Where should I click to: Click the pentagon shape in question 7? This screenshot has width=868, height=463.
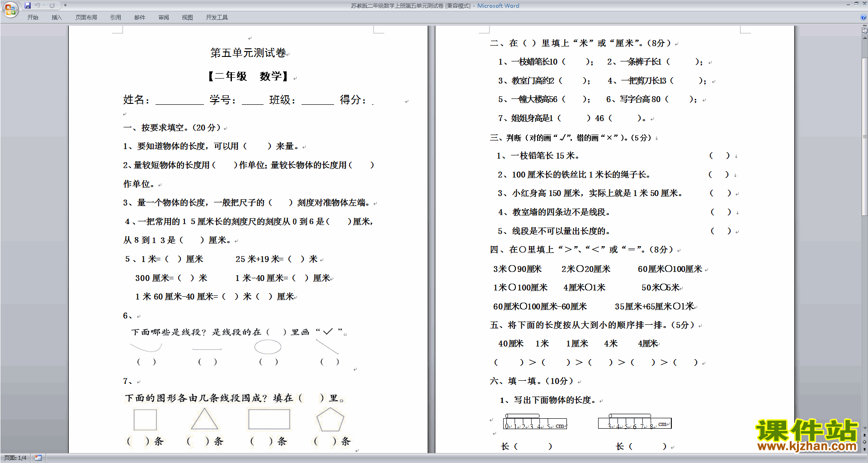click(x=330, y=420)
